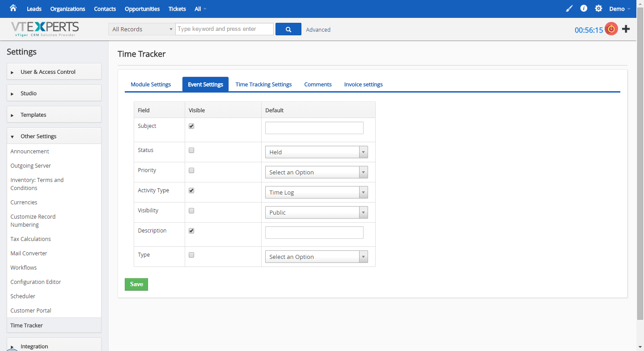Enable Visibility visible checkbox
The image size is (644, 351).
click(x=191, y=211)
